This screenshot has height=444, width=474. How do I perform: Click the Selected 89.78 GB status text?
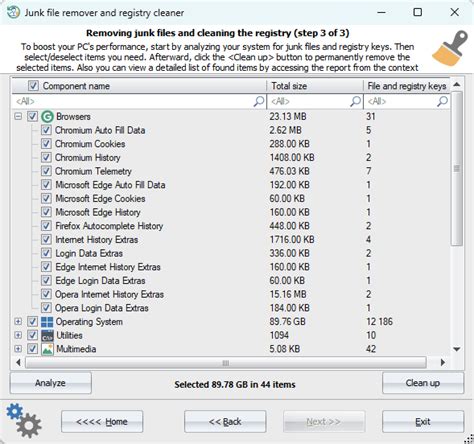[235, 384]
